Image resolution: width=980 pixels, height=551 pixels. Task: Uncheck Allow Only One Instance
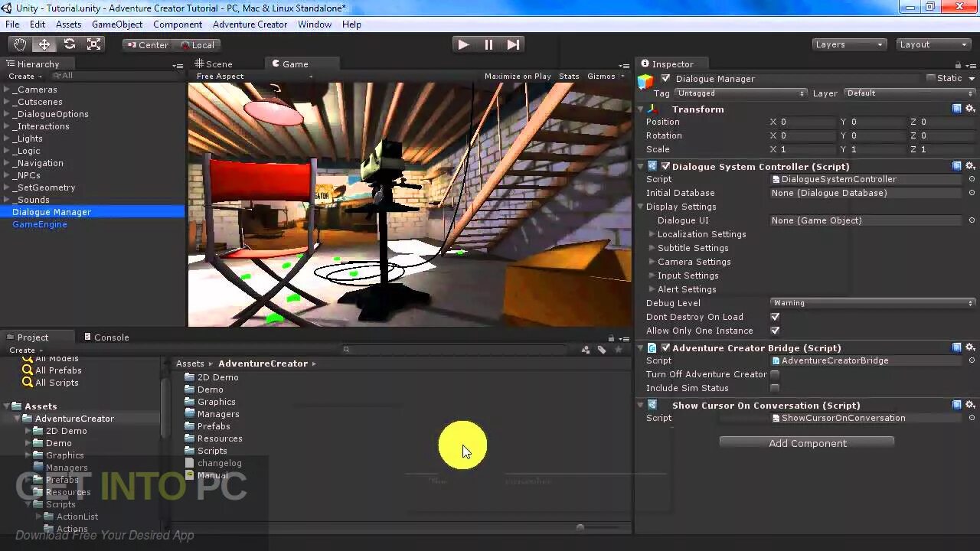(x=775, y=331)
